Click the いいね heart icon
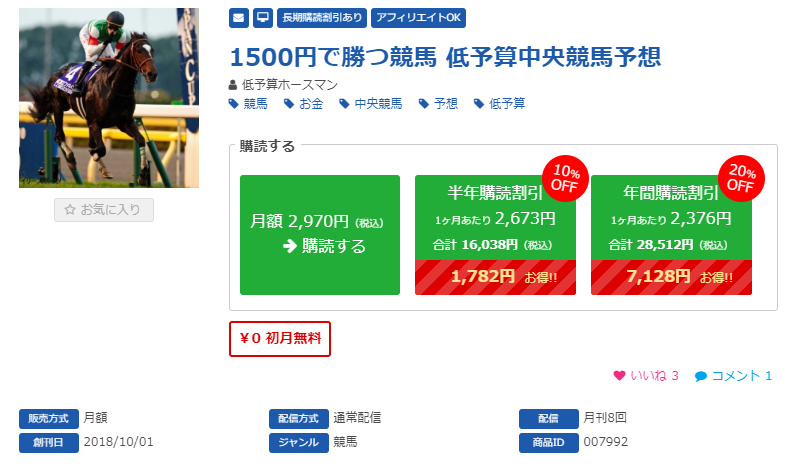 point(619,375)
